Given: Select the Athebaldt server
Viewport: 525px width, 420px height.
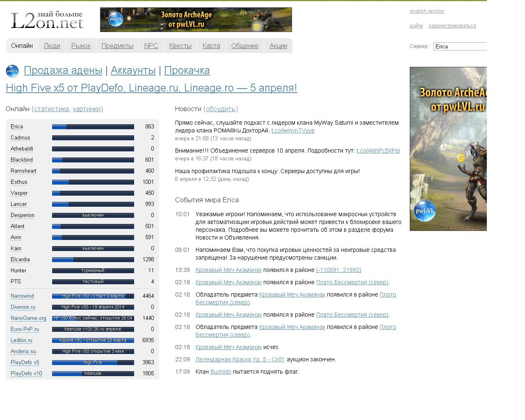Looking at the screenshot, I should [x=22, y=149].
